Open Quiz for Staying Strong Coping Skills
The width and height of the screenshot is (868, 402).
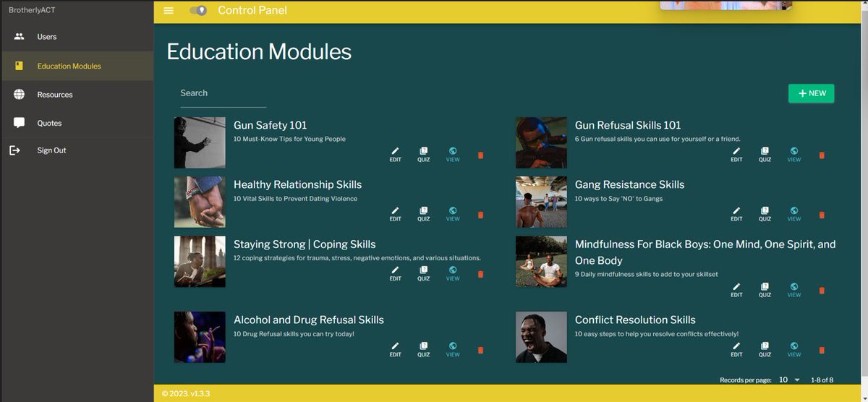coord(424,274)
